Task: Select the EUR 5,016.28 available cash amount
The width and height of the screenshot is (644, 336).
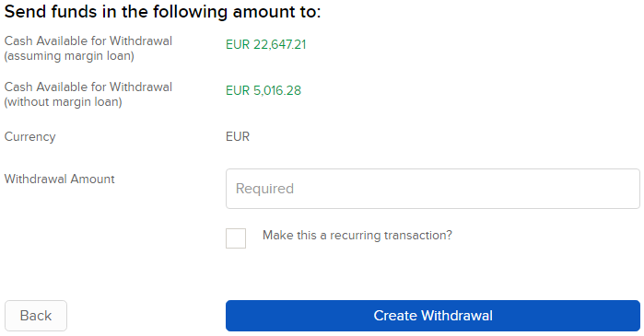Action: point(263,90)
